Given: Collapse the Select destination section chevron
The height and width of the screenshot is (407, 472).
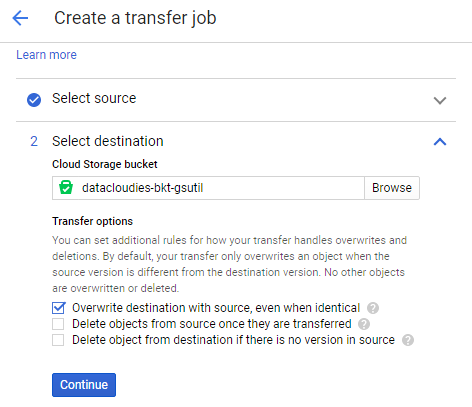Looking at the screenshot, I should point(440,142).
